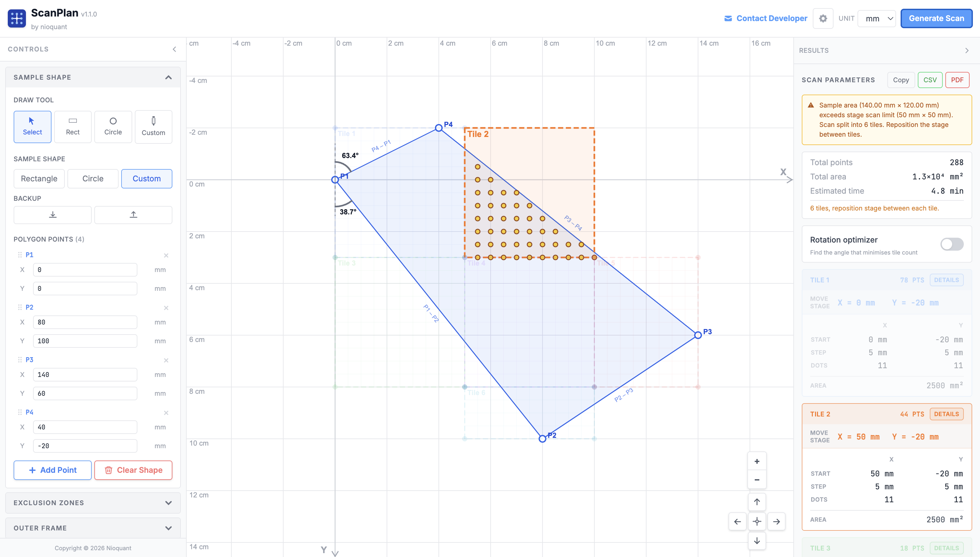
Task: Edit P3 X coordinate field
Action: click(x=85, y=375)
